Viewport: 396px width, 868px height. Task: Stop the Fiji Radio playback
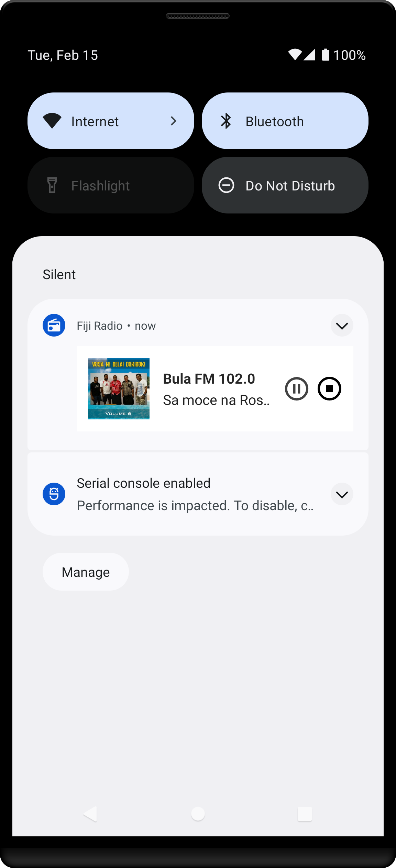pyautogui.click(x=329, y=389)
